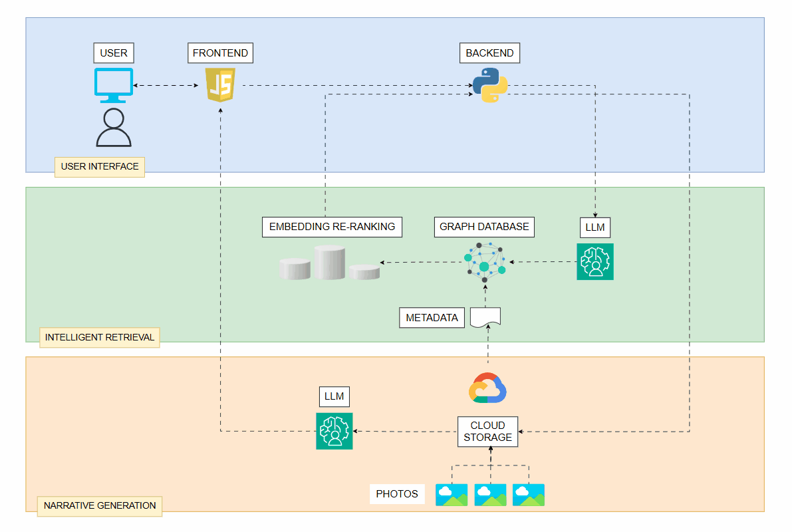Screen dimensions: 792x532
Task: Select the first photo thumbnail icon
Action: click(x=452, y=495)
